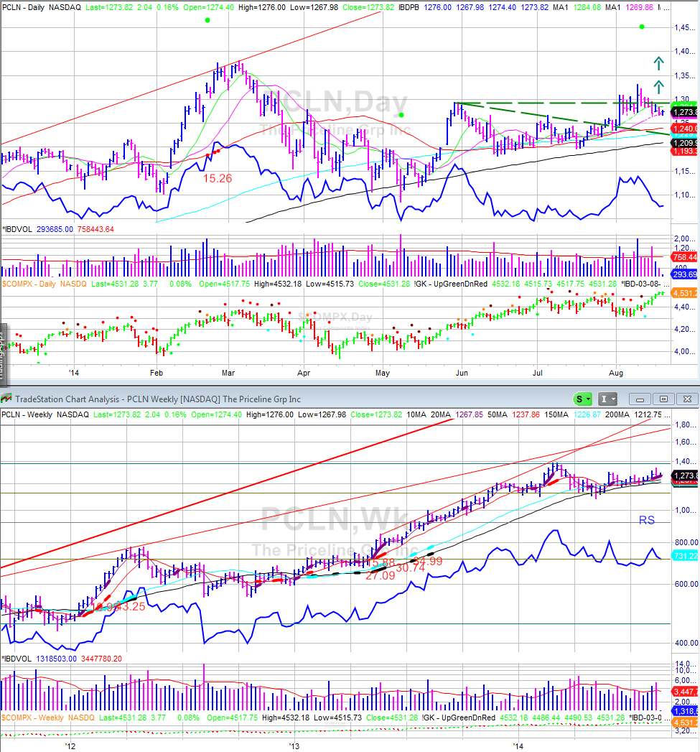Viewport: 700px width, 752px height.
Task: Click the 'Mar' label on daily time axis
Action: click(228, 373)
